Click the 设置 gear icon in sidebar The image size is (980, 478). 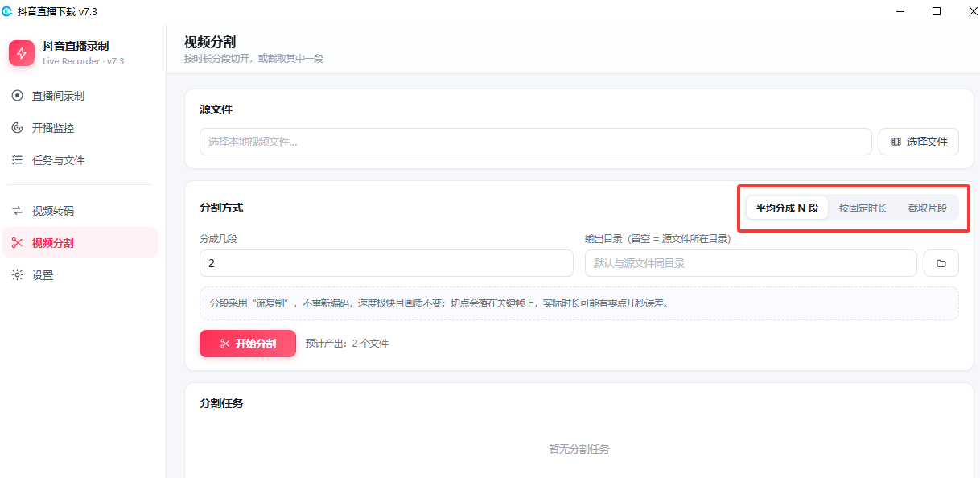[17, 275]
